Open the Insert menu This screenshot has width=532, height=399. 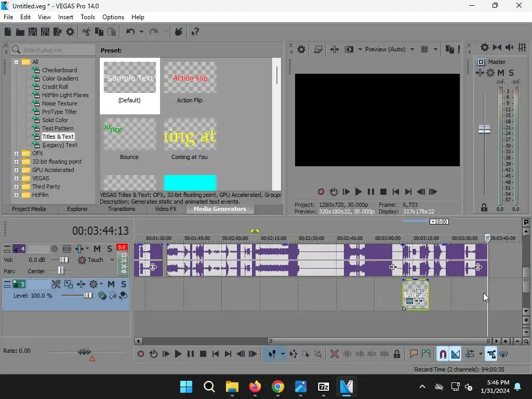(65, 17)
